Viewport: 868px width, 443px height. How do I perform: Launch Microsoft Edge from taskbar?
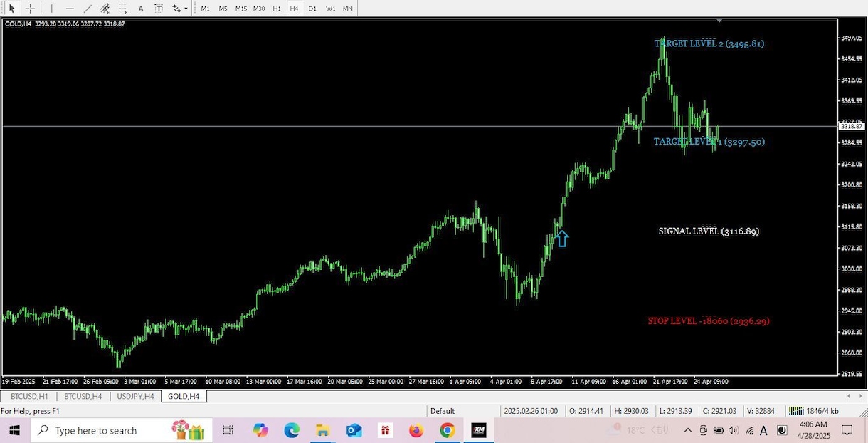pyautogui.click(x=292, y=430)
